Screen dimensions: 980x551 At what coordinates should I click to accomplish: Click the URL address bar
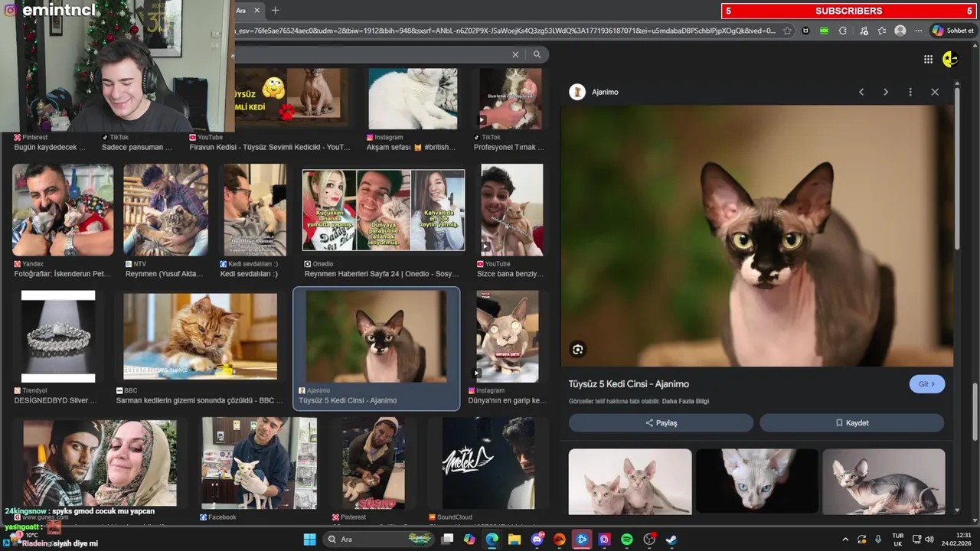pos(505,31)
